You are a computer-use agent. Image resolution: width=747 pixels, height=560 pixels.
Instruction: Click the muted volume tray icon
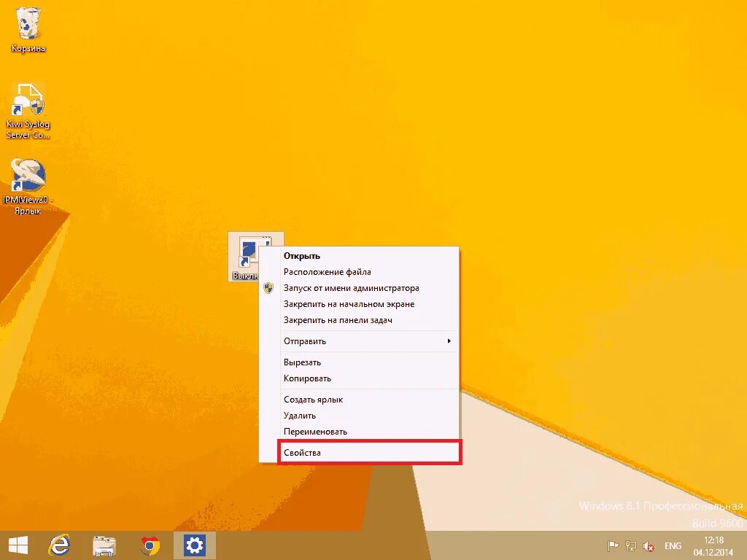click(x=649, y=545)
